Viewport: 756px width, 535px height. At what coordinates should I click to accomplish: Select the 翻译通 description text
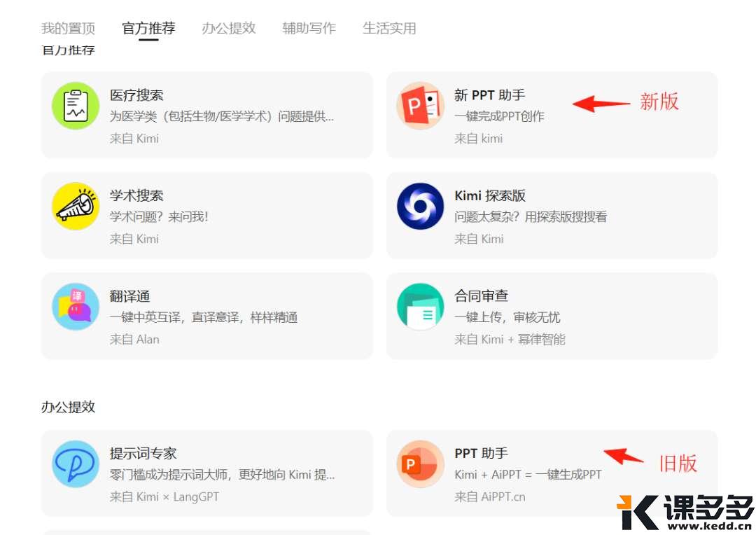tap(203, 318)
